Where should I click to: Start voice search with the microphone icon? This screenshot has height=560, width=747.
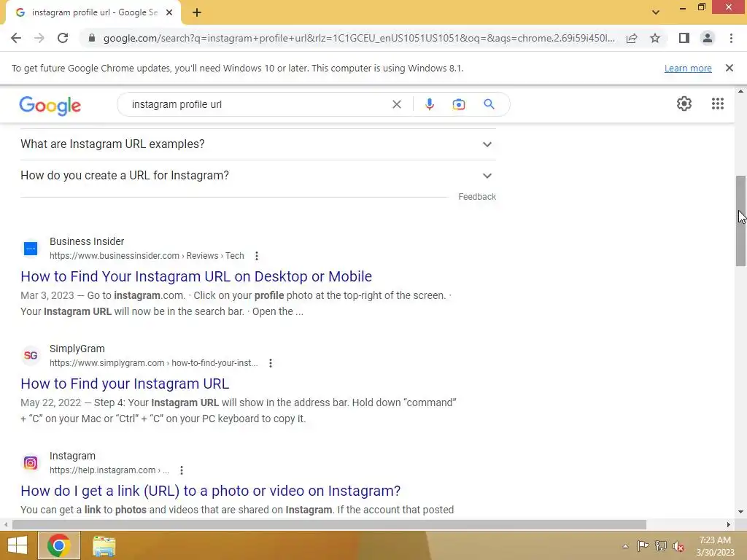429,104
